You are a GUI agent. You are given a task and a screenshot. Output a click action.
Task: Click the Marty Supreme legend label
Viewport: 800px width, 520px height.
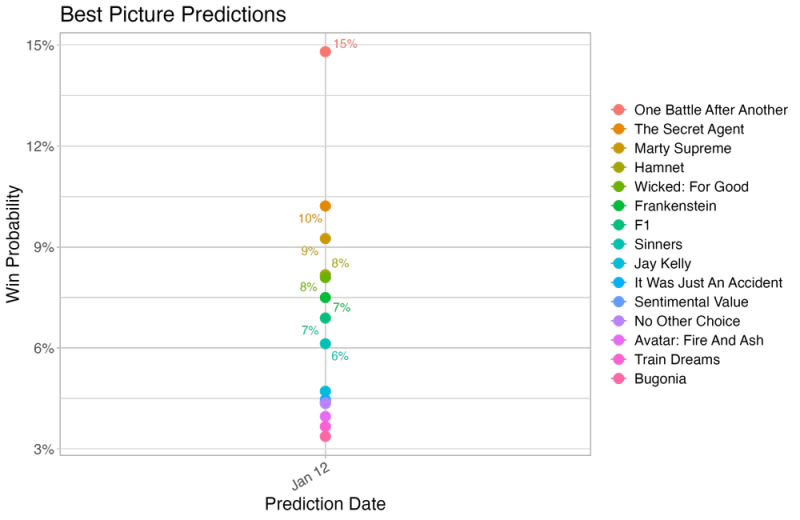coord(682,148)
